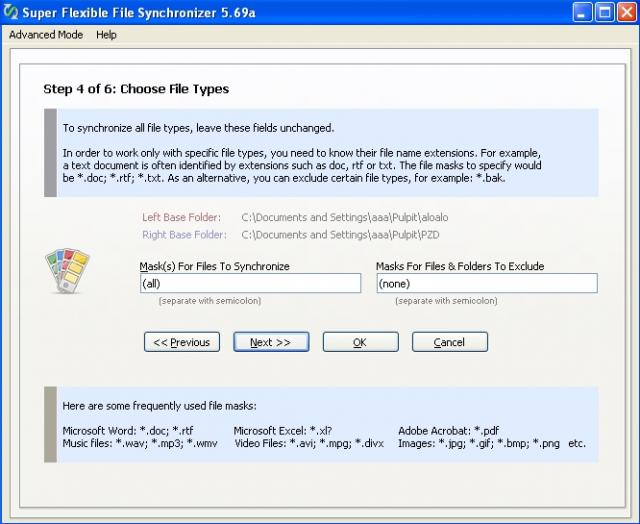Click the Microsoft Word file mask example

[128, 430]
